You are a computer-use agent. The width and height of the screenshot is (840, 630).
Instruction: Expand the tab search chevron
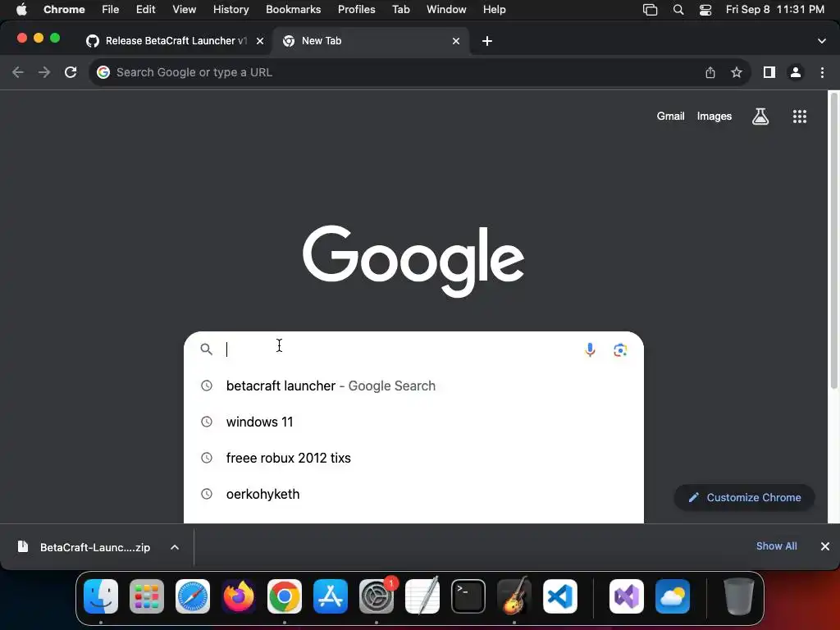coord(822,41)
